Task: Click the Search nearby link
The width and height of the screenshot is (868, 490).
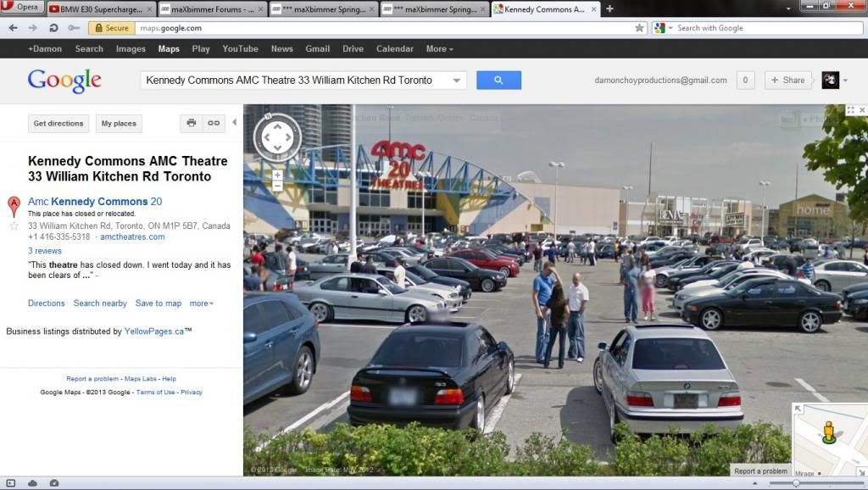Action: [100, 303]
